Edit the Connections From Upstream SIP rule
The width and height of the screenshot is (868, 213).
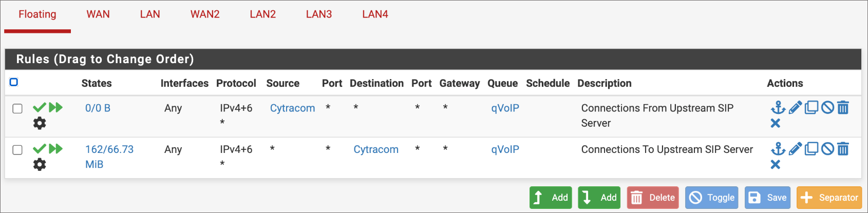795,108
